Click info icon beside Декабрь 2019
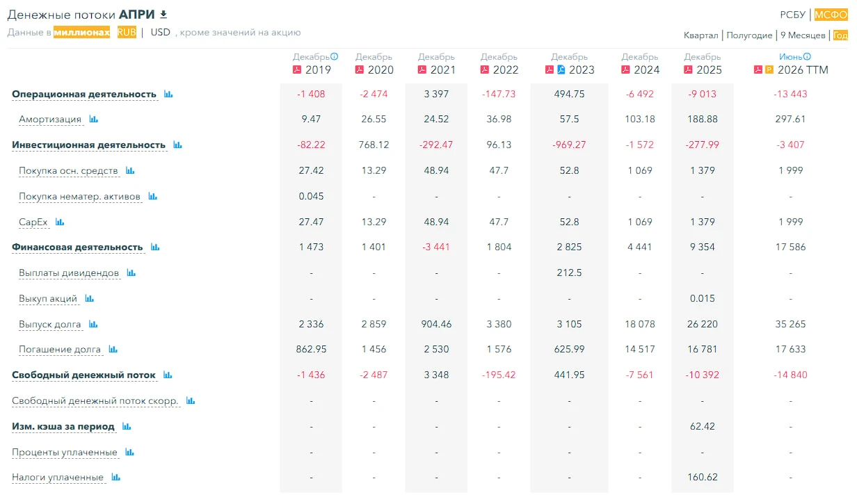 (335, 57)
